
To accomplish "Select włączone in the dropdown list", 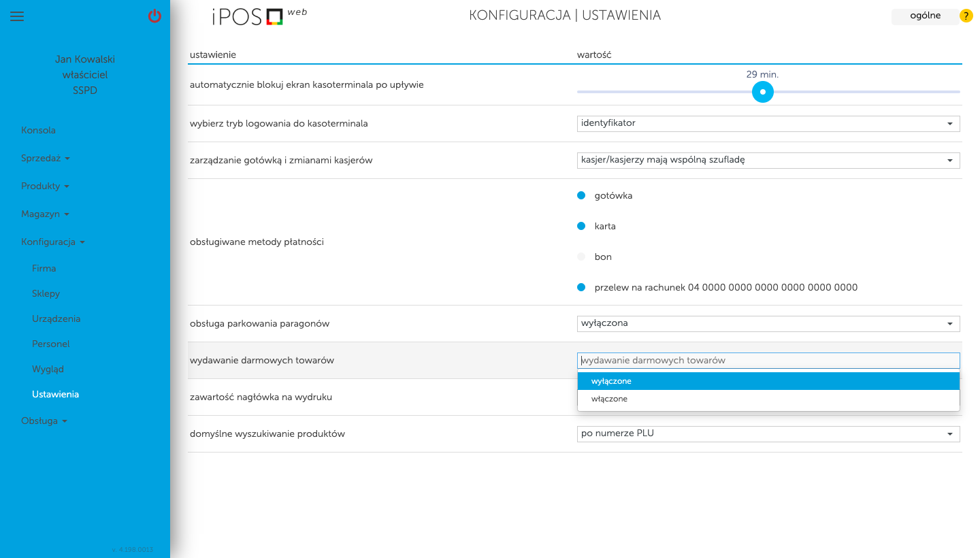I will [x=768, y=399].
